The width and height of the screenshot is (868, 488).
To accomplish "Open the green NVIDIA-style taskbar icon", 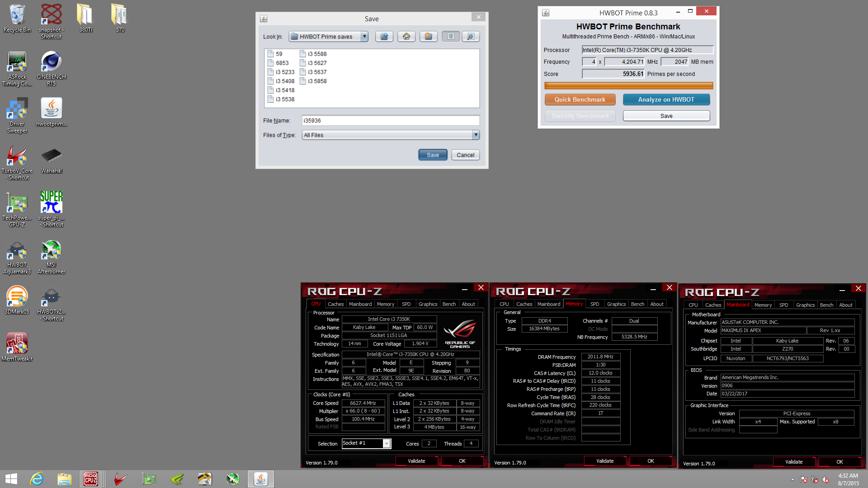I will pos(177,479).
